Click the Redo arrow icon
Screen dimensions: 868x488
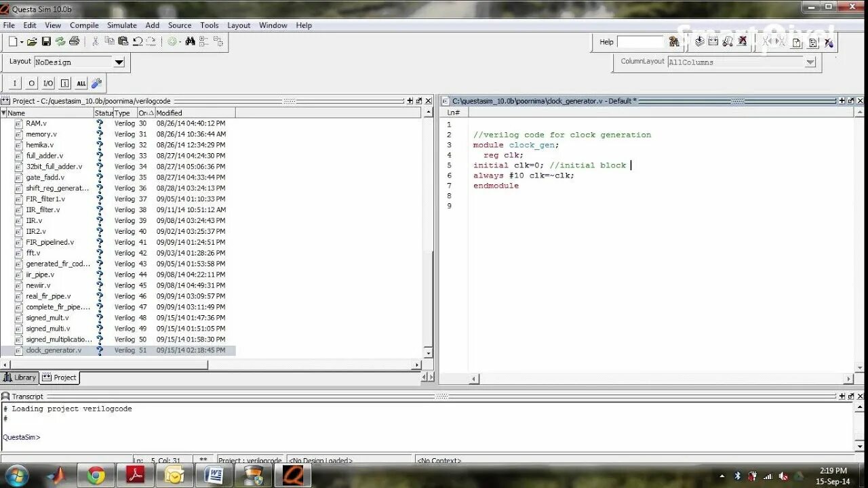(x=151, y=41)
